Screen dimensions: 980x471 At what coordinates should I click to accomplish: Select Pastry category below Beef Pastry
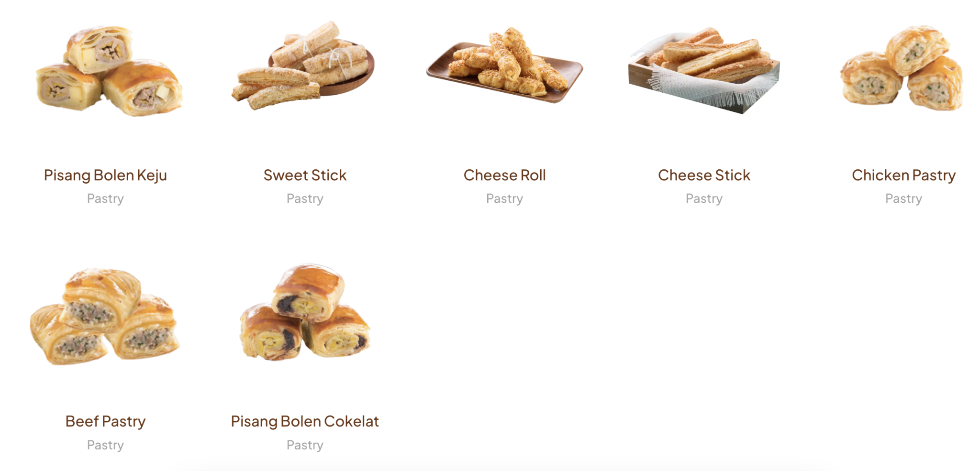pyautogui.click(x=105, y=445)
